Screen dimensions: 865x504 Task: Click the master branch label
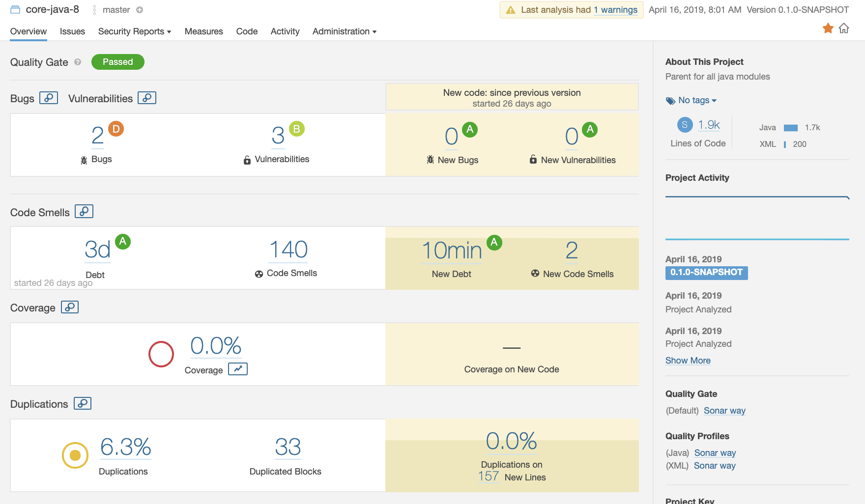116,10
